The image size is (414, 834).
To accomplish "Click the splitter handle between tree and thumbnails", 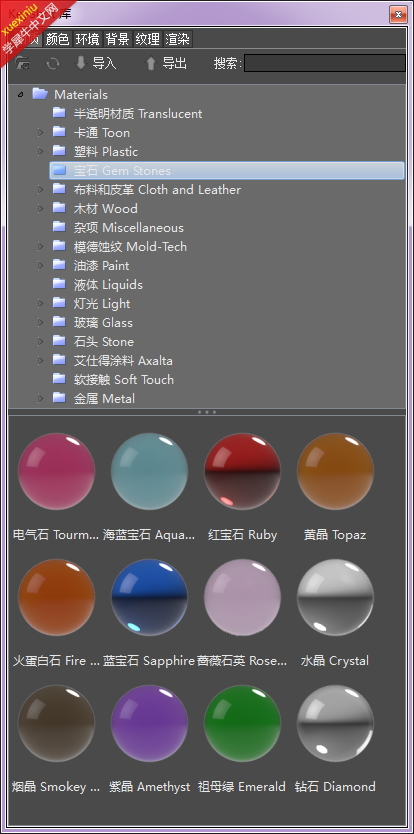I will click(x=207, y=412).
